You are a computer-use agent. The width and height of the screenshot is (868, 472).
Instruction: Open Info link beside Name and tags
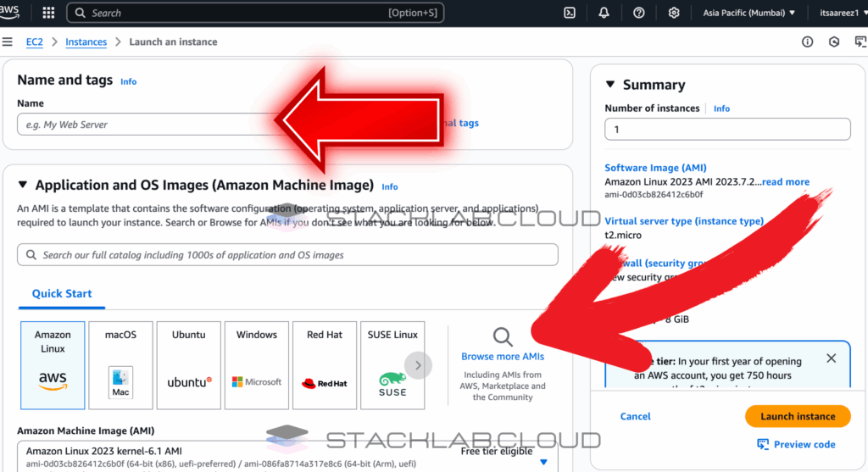(129, 81)
